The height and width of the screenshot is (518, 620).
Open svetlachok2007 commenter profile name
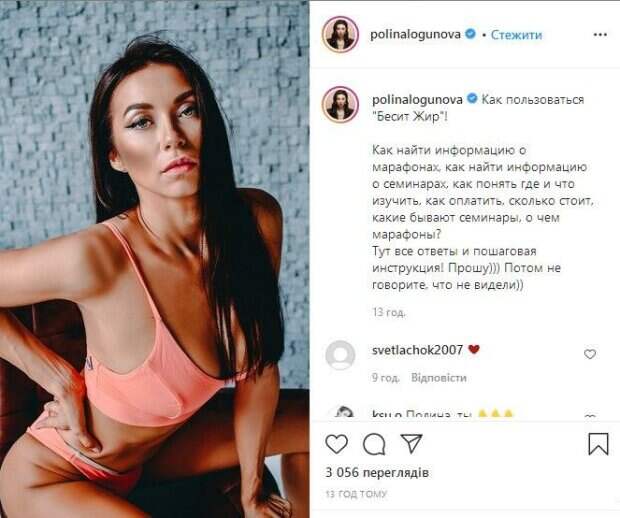point(418,350)
